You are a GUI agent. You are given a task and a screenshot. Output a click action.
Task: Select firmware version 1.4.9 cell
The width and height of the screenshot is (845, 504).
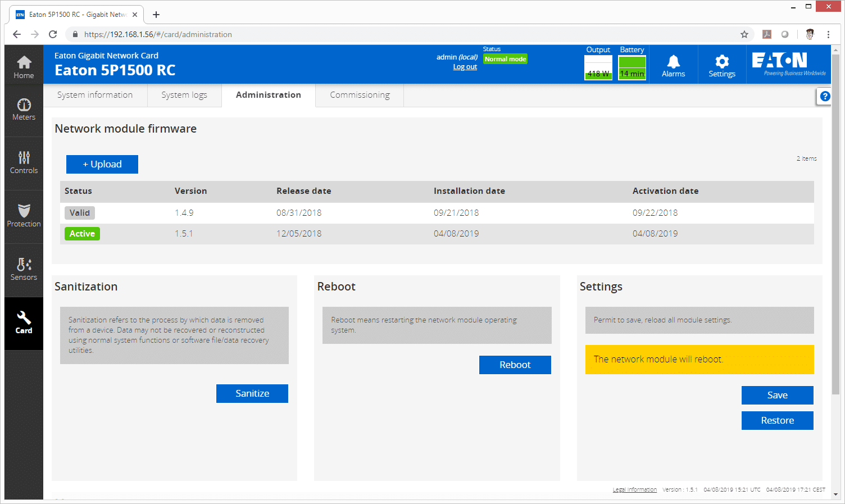tap(184, 213)
